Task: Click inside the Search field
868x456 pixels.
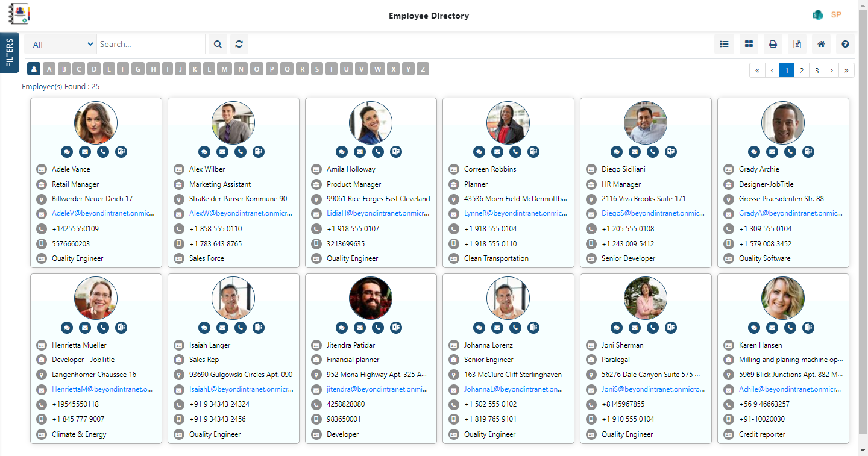Action: tap(151, 44)
